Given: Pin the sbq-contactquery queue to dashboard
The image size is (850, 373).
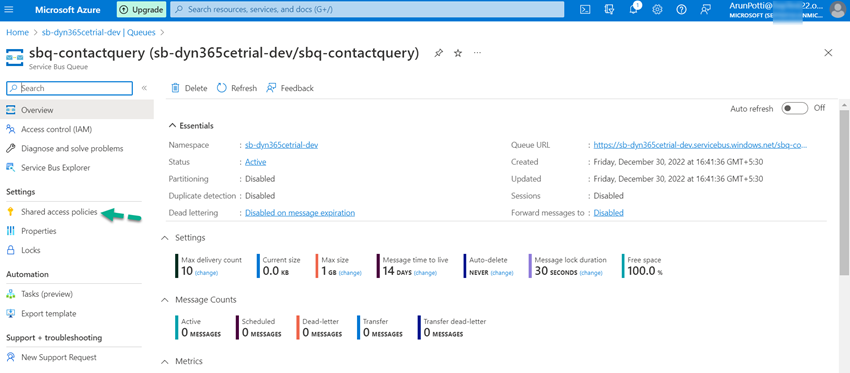Looking at the screenshot, I should (438, 53).
